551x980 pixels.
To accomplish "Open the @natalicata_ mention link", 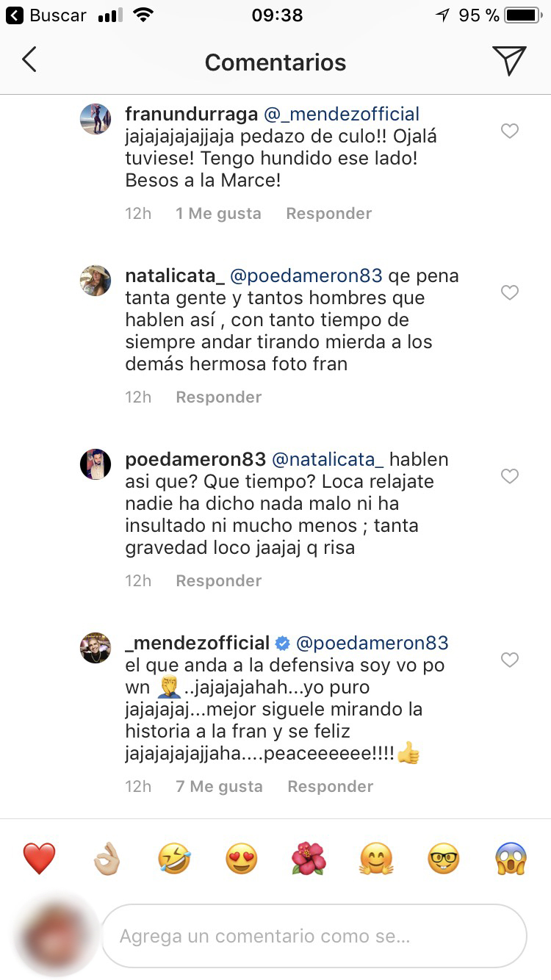I will click(x=328, y=460).
